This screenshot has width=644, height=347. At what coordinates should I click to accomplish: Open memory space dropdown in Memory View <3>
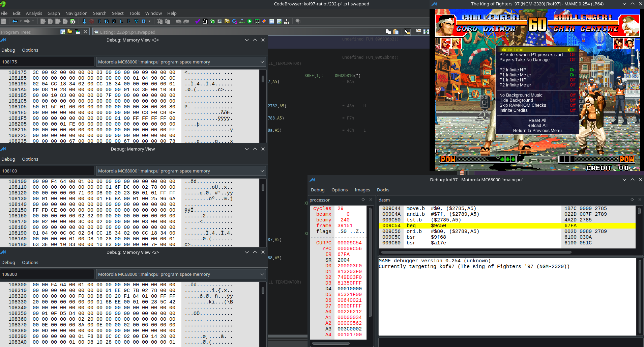(x=181, y=62)
